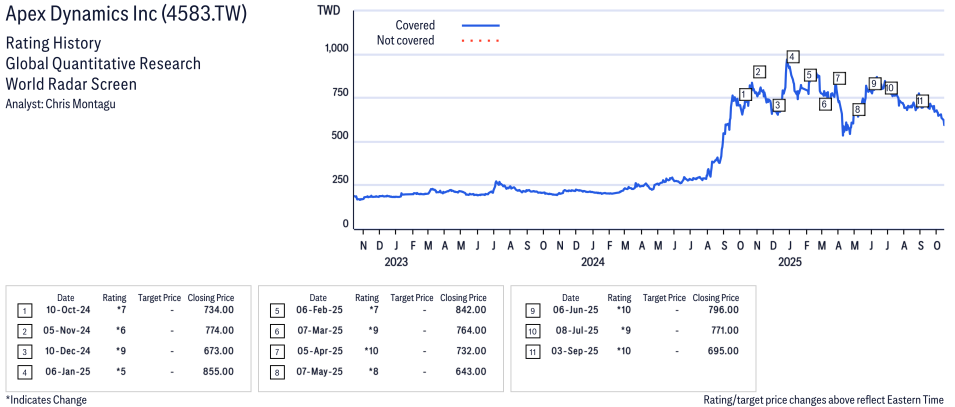This screenshot has height=407, width=955.
Task: Click numbered box 10 beside 08-Jul-25
Action: 530,331
